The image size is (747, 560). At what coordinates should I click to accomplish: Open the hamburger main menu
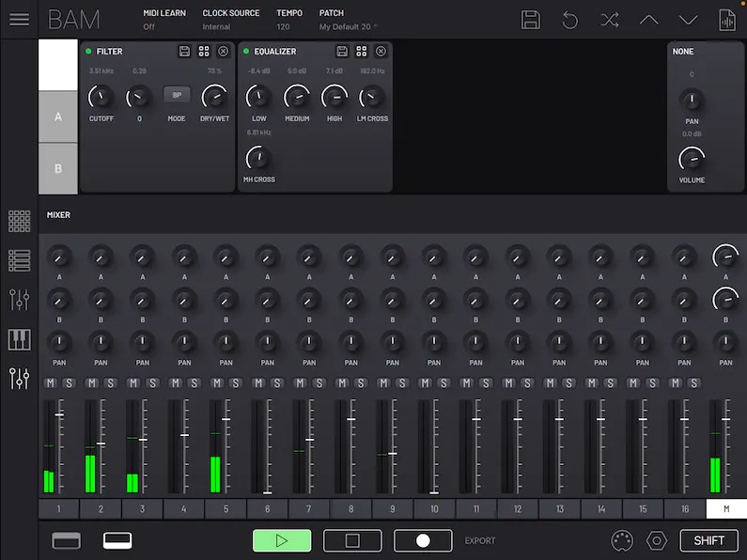[19, 19]
